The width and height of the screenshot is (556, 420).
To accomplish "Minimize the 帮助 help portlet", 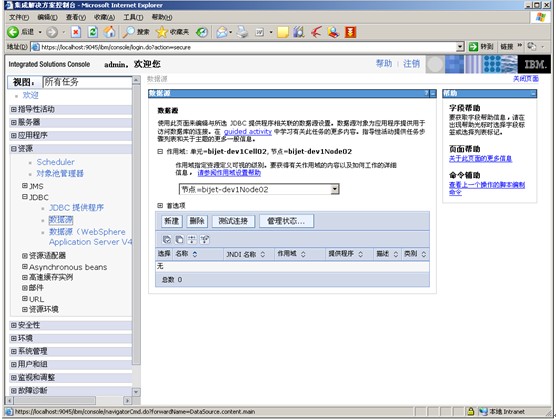I will pos(533,94).
